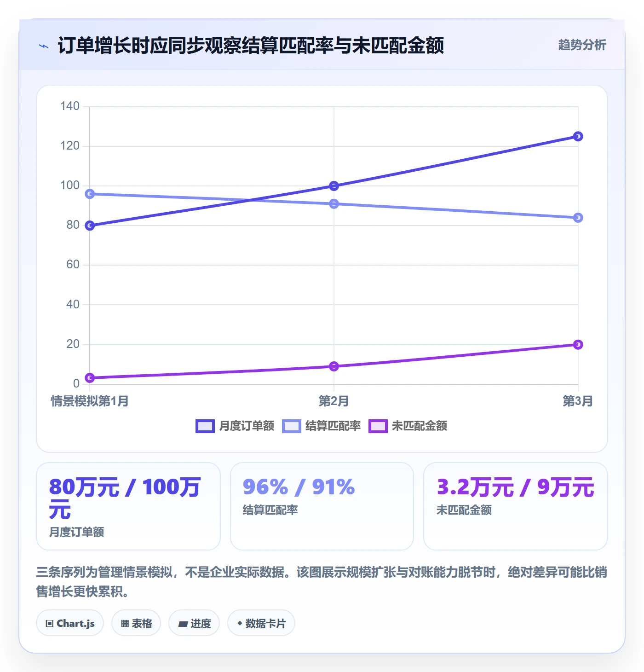The width and height of the screenshot is (644, 672).
Task: Toggle the 未匹配金额 legend series
Action: click(x=408, y=426)
